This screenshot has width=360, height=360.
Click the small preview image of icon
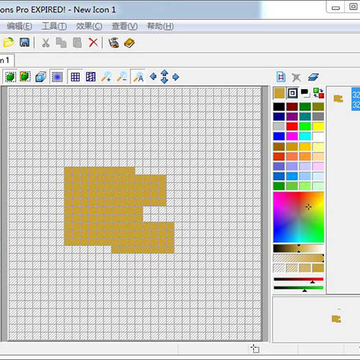pos(337,319)
